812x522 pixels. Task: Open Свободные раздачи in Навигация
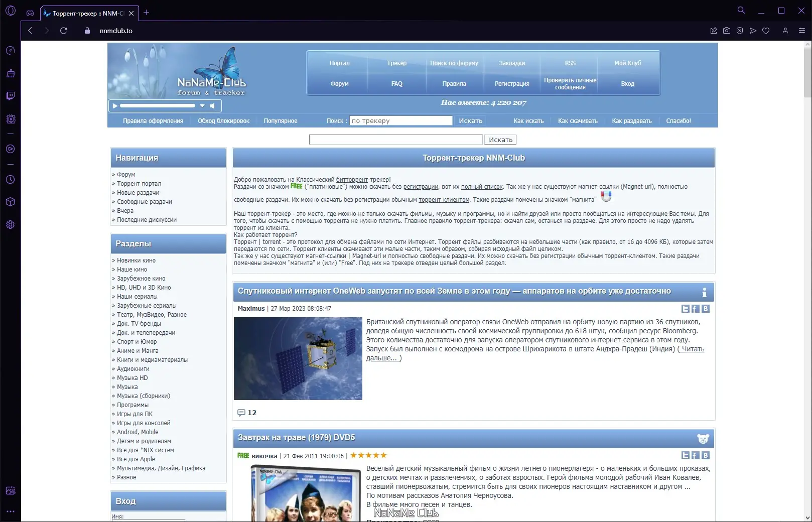pyautogui.click(x=145, y=202)
